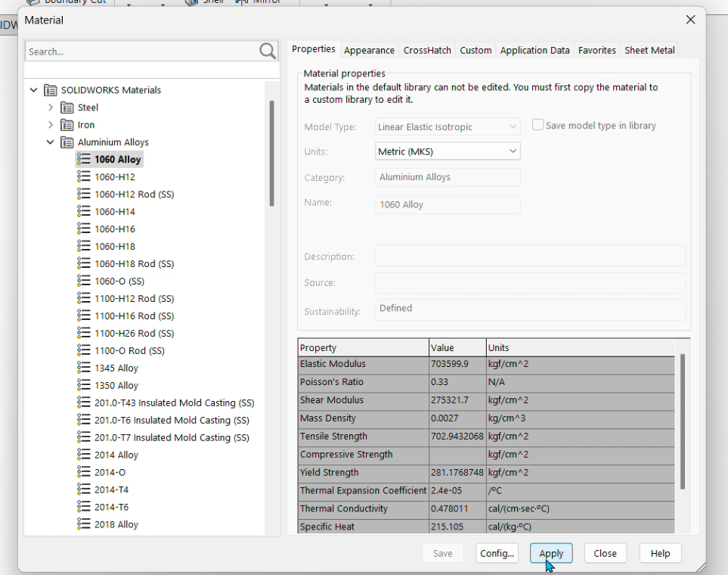728x575 pixels.
Task: Click the Aluminium Alloys folder icon
Action: point(67,141)
